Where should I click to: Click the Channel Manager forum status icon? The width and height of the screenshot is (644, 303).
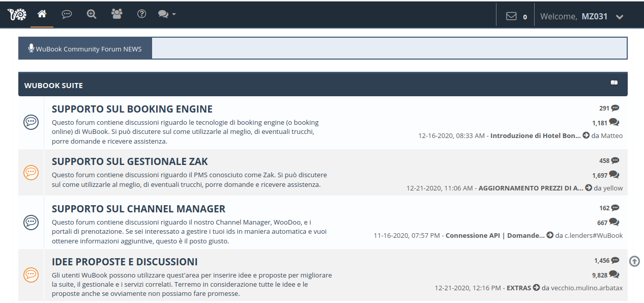pyautogui.click(x=31, y=222)
